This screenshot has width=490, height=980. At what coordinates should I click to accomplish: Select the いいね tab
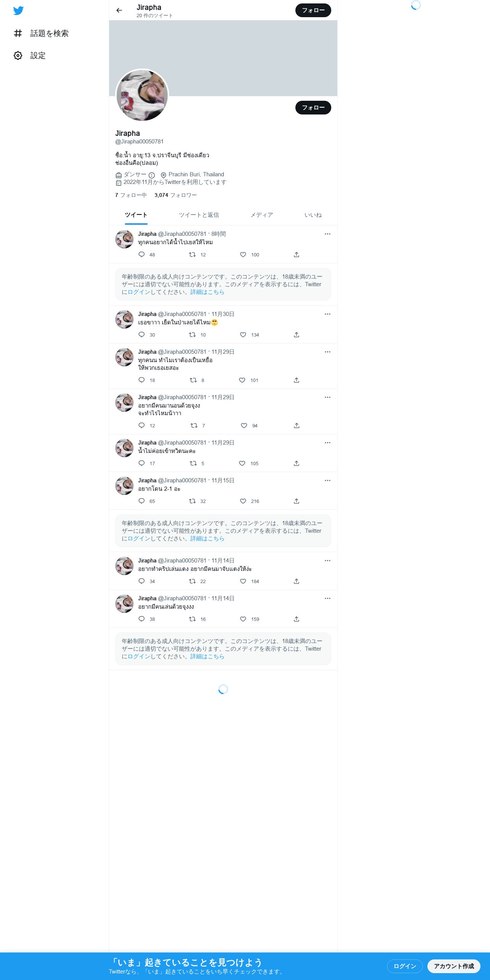tap(313, 215)
